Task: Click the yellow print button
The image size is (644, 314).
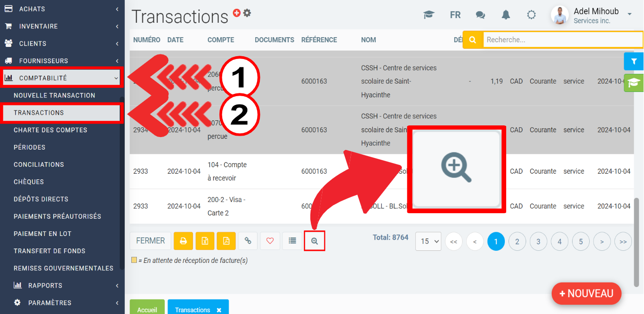Action: point(183,241)
